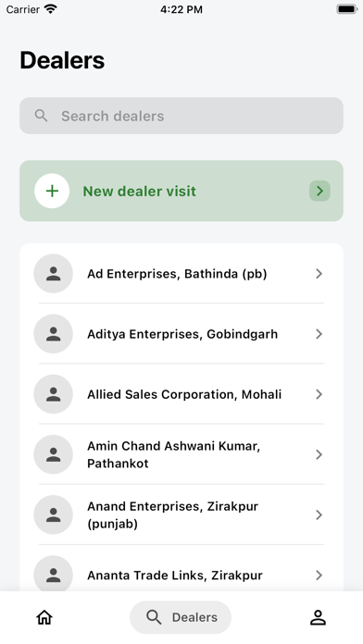Start a New dealer visit
Image resolution: width=363 pixels, height=644 pixels.
181,191
